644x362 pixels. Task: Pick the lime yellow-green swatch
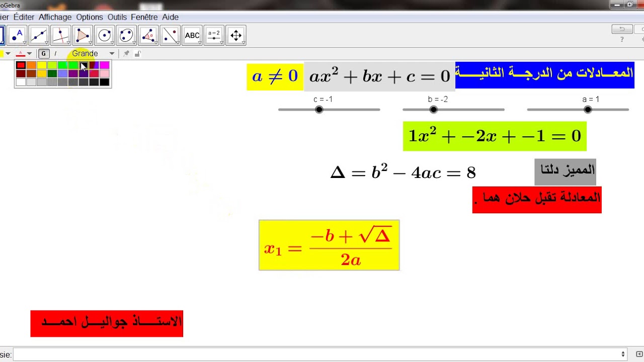[x=52, y=65]
